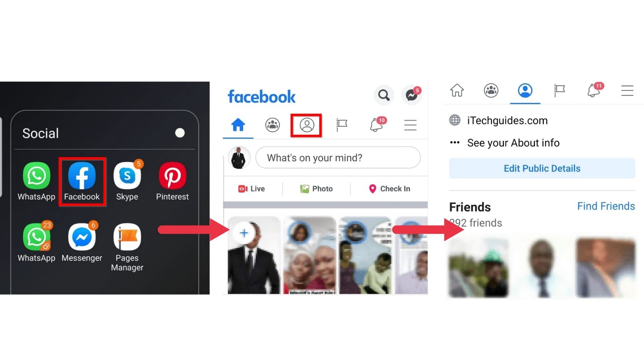The image size is (644, 362).
Task: Click What's on your mind input field
Action: click(x=338, y=158)
